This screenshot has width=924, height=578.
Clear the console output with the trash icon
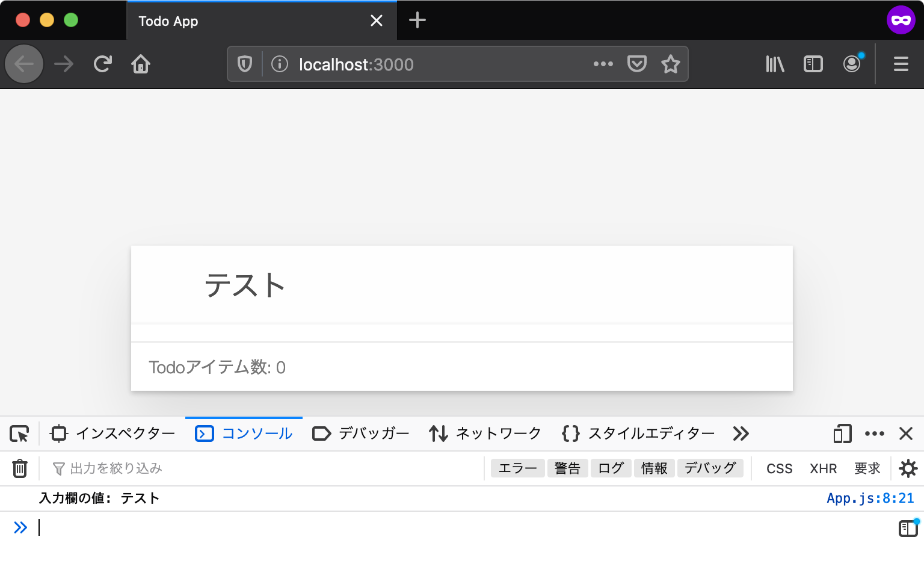(20, 468)
